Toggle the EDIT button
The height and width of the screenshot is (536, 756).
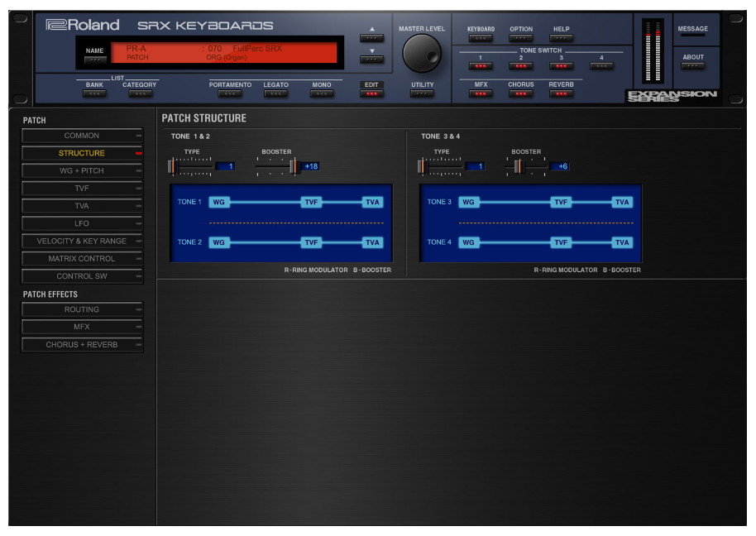tap(371, 93)
